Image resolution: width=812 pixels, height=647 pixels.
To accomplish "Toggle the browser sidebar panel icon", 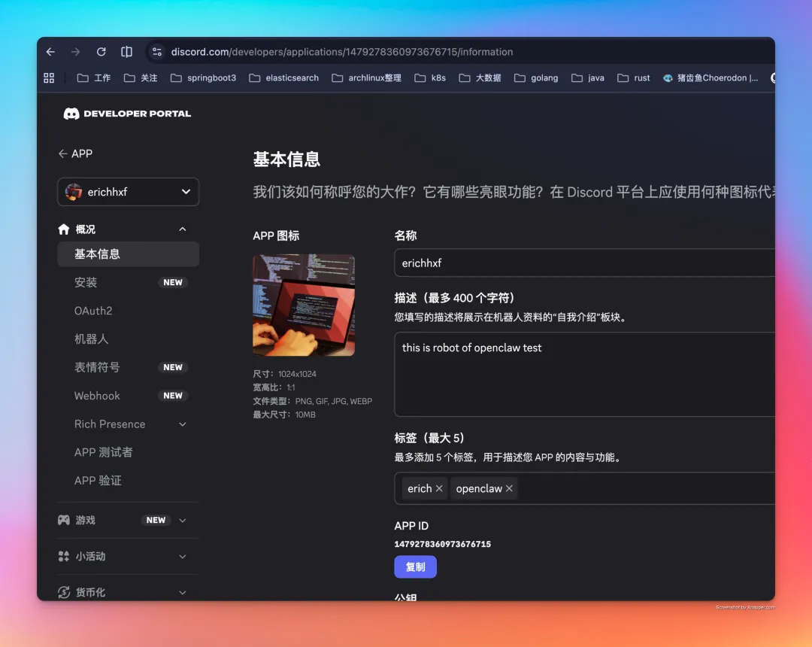I will click(x=126, y=52).
